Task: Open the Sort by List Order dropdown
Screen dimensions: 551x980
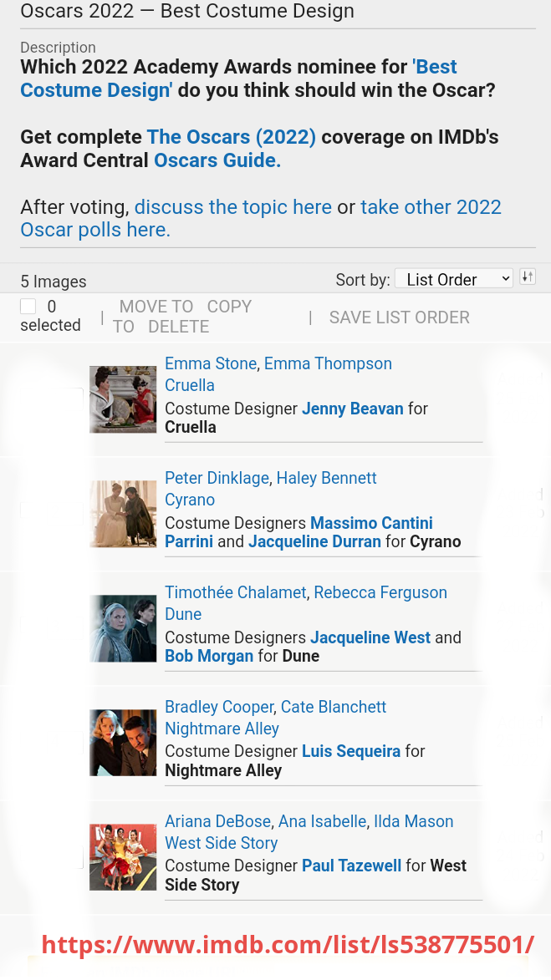Action: (x=453, y=279)
